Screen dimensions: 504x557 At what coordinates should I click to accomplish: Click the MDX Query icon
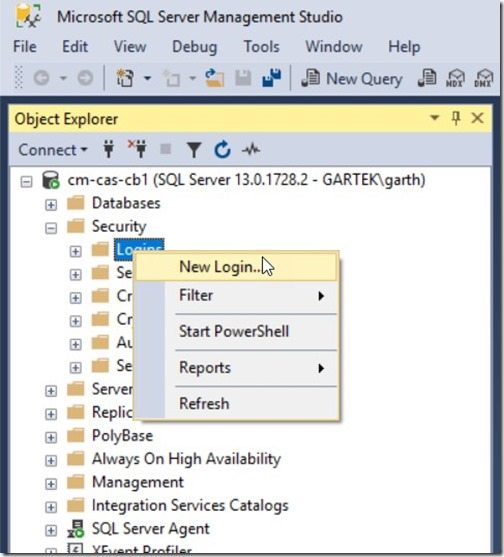click(455, 78)
